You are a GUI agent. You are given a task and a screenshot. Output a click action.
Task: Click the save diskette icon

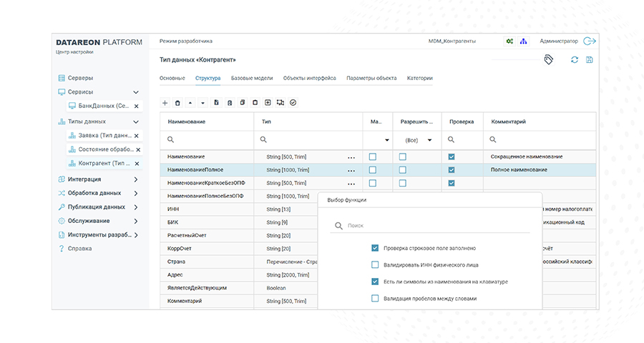tap(589, 60)
